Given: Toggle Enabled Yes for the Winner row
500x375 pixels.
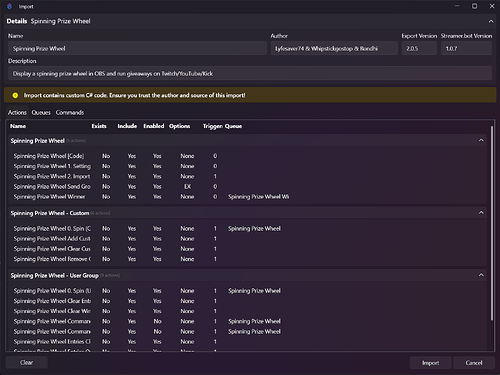Looking at the screenshot, I should (157, 197).
